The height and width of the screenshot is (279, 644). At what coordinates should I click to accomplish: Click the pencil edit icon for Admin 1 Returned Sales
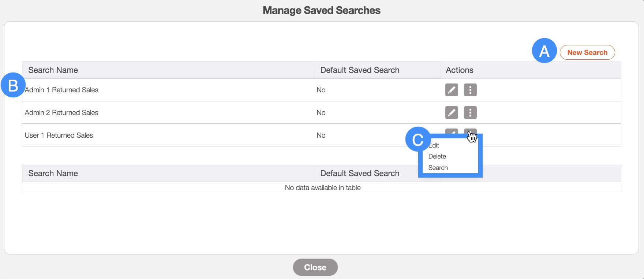pyautogui.click(x=452, y=90)
